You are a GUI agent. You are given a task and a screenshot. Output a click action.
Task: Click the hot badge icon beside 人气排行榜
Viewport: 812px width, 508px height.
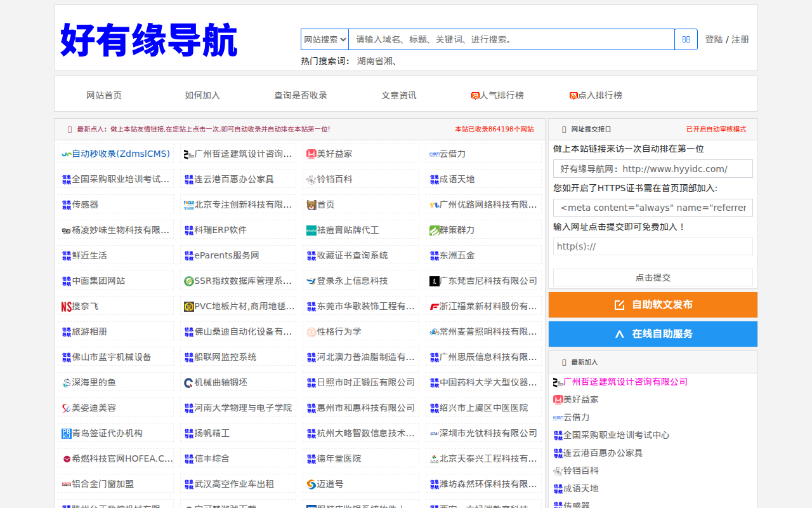(x=475, y=96)
